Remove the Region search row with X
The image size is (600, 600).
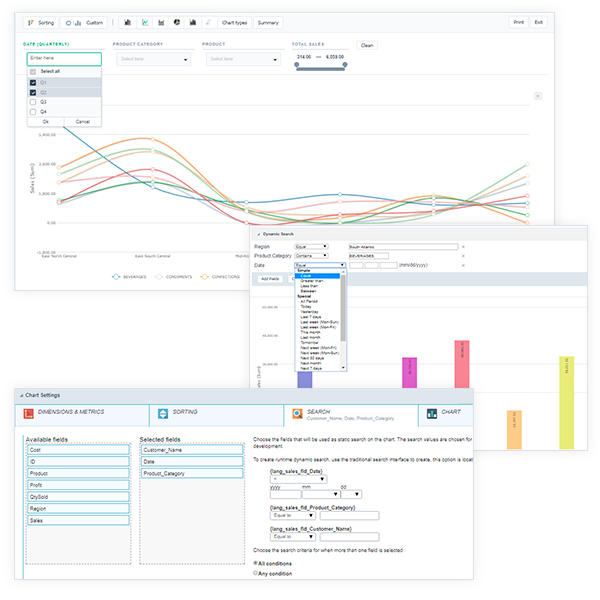[463, 246]
